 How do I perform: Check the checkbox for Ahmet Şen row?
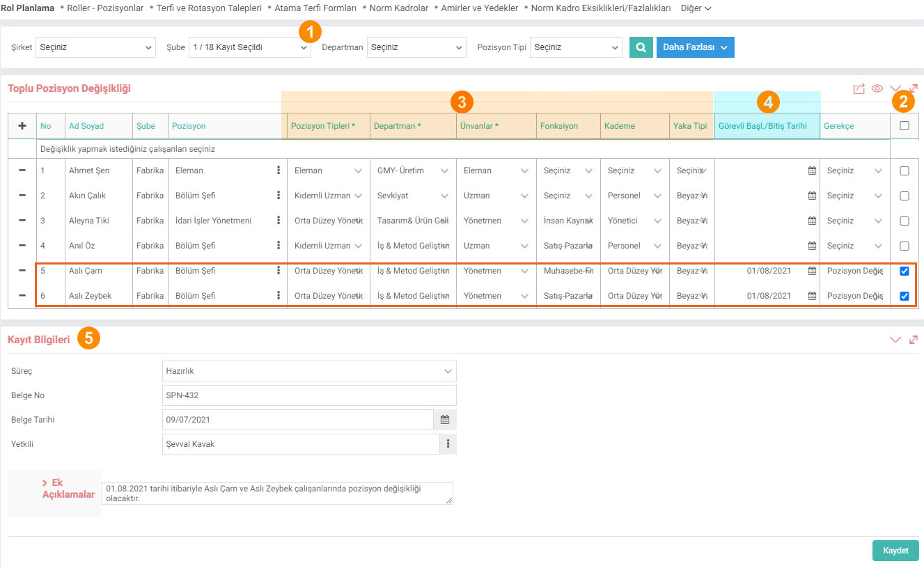pos(905,171)
